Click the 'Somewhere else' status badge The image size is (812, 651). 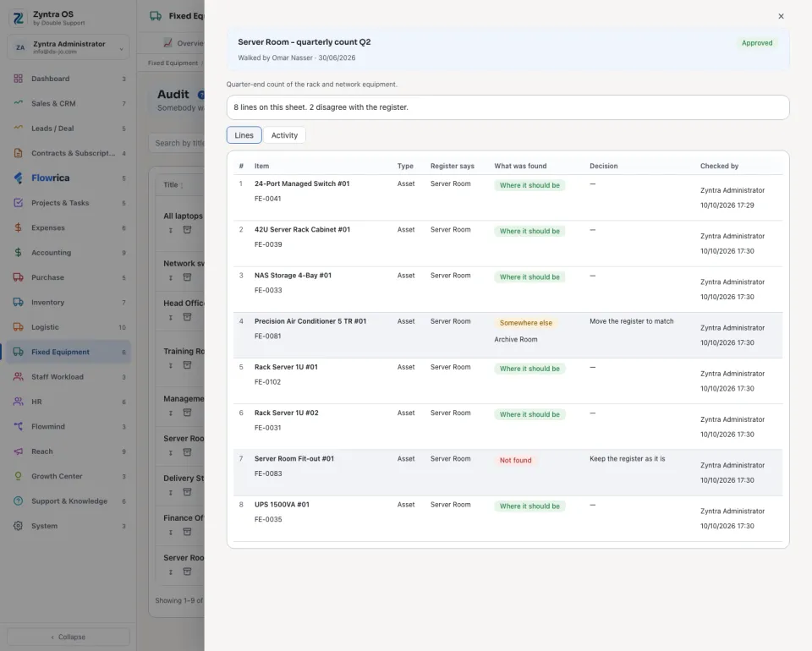click(525, 323)
